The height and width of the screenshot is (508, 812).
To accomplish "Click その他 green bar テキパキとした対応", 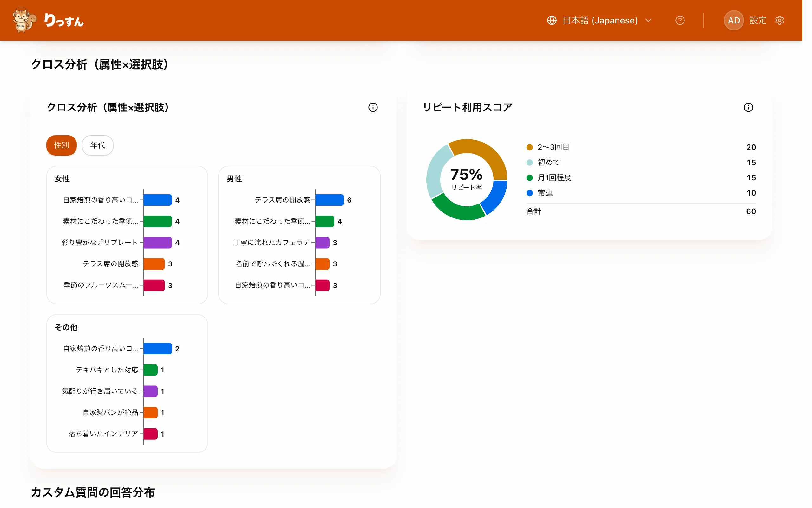I will pos(150,370).
